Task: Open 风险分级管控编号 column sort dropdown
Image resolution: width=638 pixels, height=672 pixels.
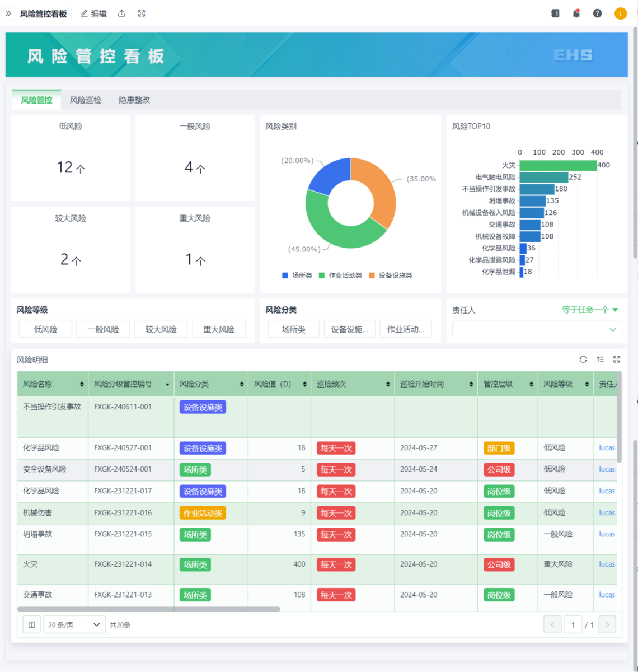Action: (167, 384)
